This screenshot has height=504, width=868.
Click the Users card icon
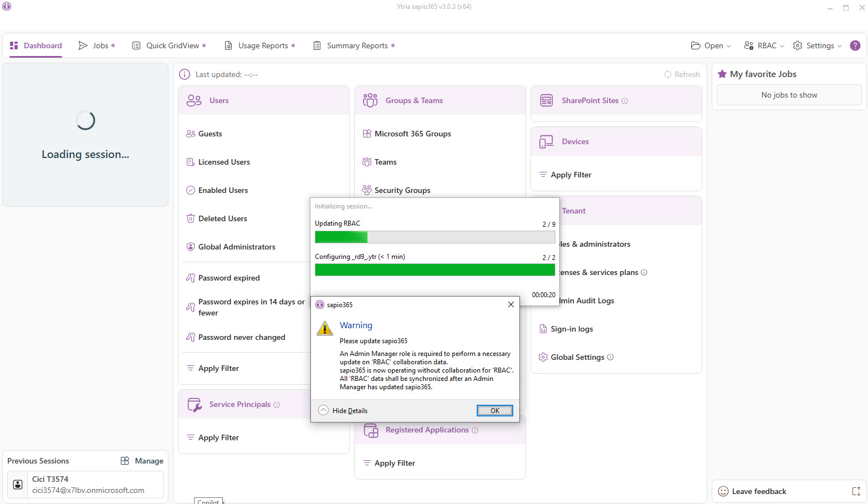point(194,100)
